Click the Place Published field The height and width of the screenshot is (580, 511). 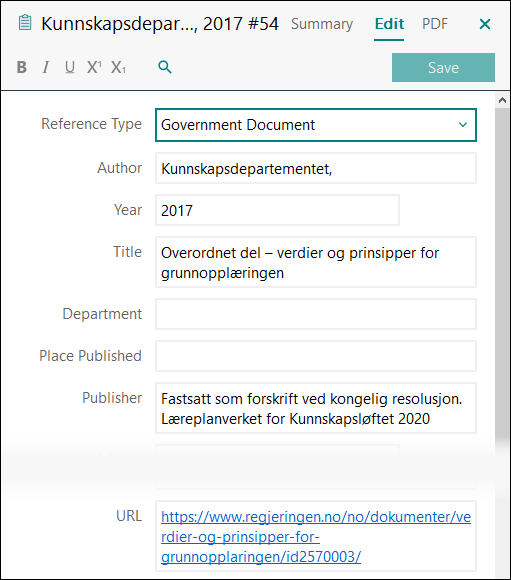click(x=316, y=356)
